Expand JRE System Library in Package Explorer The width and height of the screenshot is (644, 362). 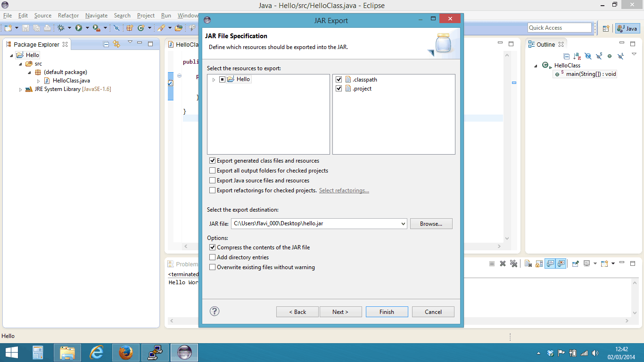(x=20, y=90)
